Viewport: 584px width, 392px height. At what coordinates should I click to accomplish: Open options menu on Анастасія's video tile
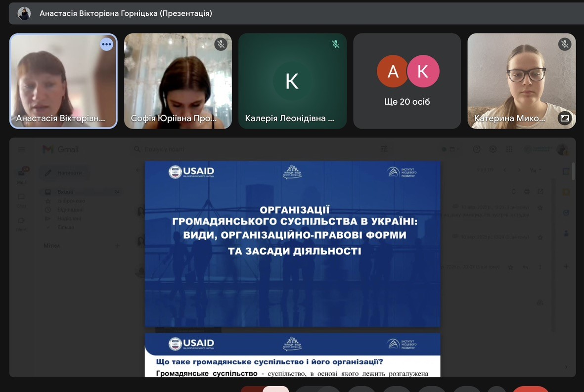tap(106, 44)
